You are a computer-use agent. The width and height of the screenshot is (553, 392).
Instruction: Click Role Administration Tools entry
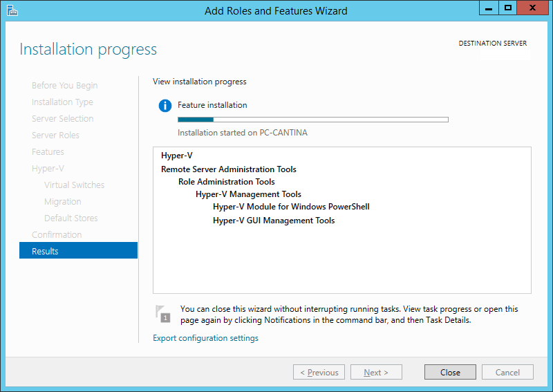pyautogui.click(x=227, y=182)
